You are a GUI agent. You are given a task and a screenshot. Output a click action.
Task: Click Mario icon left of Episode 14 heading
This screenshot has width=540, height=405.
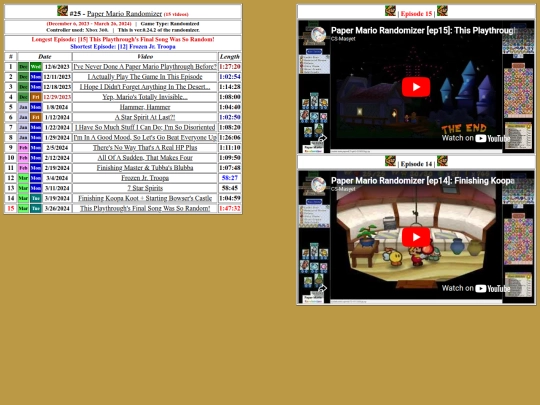point(390,161)
